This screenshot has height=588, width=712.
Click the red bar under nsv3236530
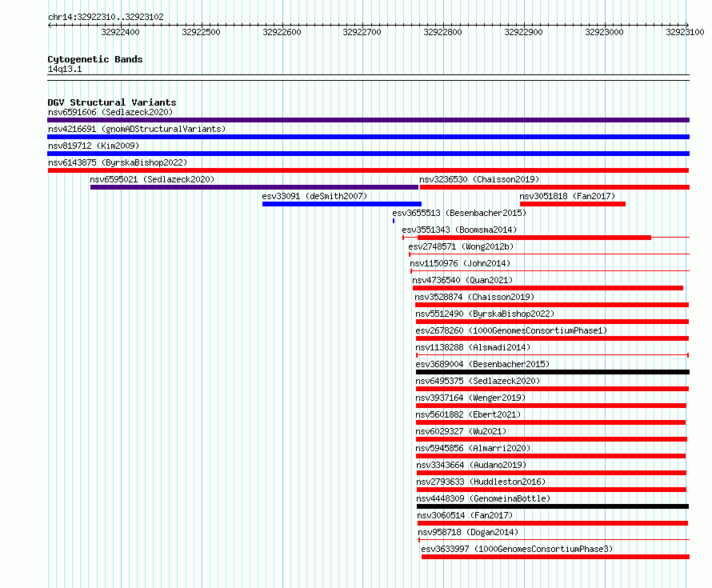point(555,187)
